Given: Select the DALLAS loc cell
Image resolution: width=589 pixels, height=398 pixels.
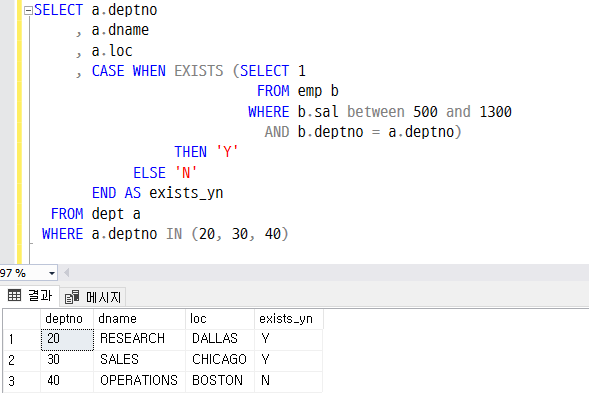Looking at the screenshot, I should point(220,339).
